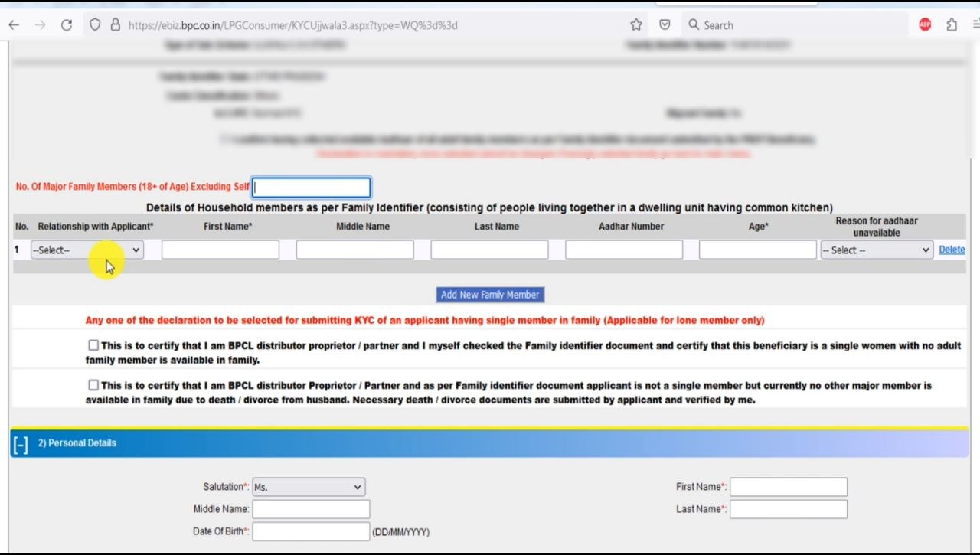Collapse the Personal Details section bracket icon
This screenshot has height=555, width=980.
pos(21,445)
